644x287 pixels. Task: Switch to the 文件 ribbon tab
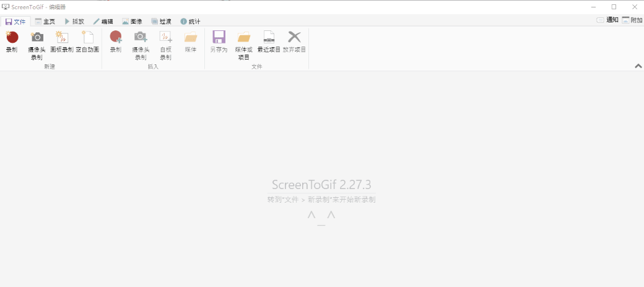click(15, 21)
